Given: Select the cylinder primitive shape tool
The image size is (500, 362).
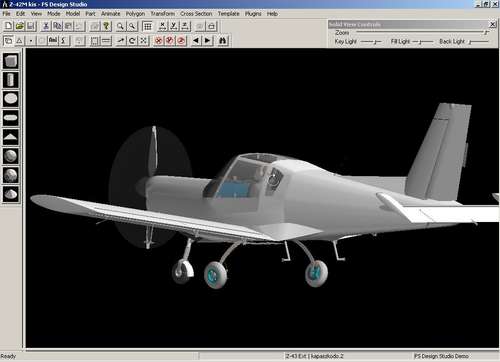Looking at the screenshot, I should click(x=11, y=80).
